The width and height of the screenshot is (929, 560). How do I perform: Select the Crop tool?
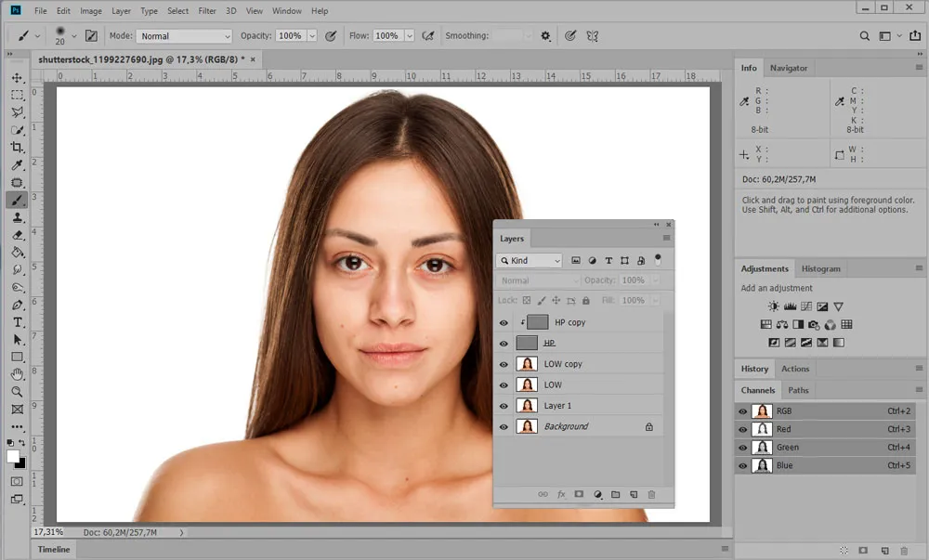(17, 148)
